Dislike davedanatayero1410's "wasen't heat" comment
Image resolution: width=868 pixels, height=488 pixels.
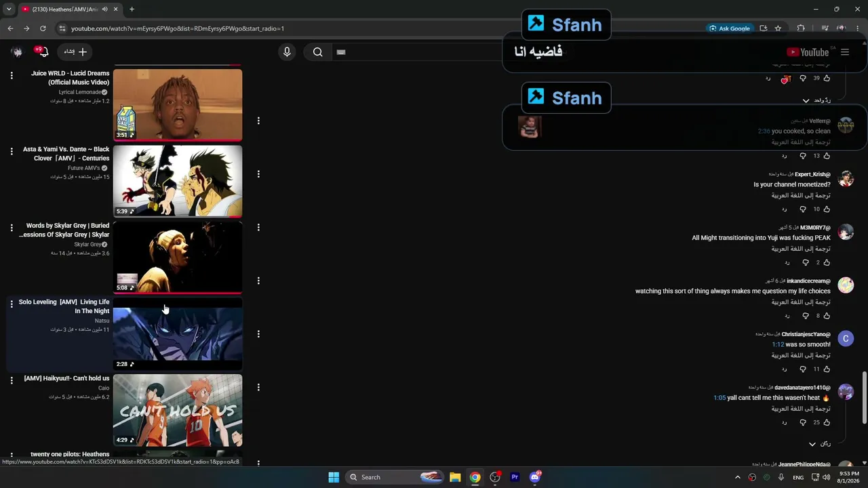tap(803, 422)
